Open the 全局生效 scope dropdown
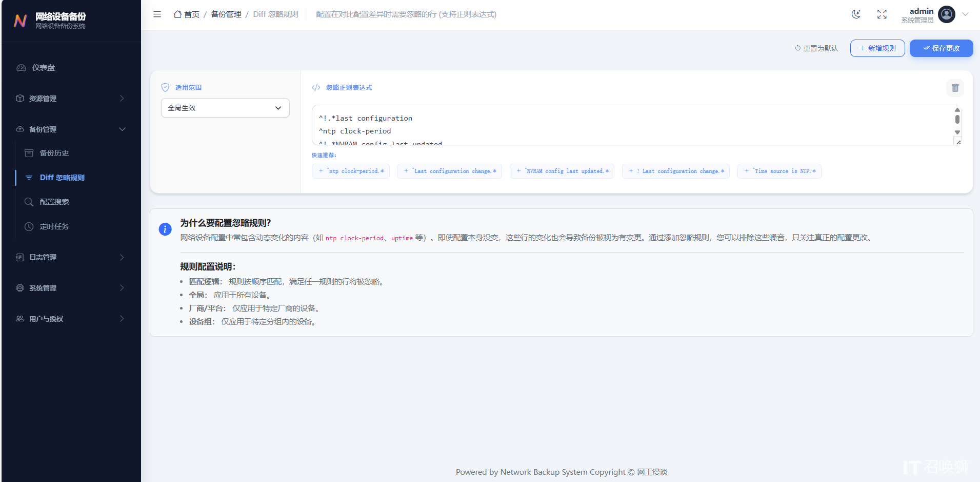The height and width of the screenshot is (482, 980). pos(225,108)
